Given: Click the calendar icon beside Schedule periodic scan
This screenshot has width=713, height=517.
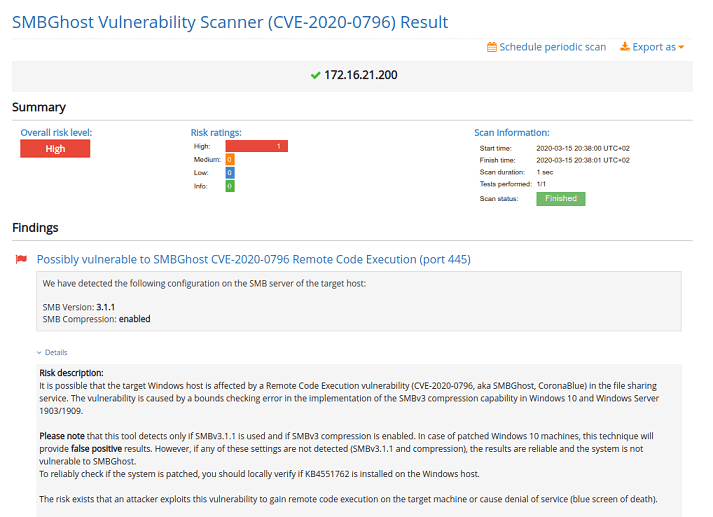Looking at the screenshot, I should [x=492, y=47].
